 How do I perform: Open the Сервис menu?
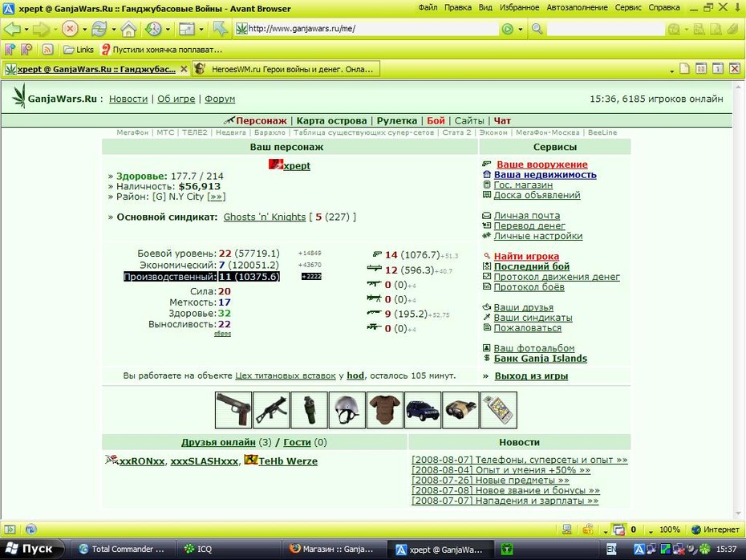(x=628, y=7)
